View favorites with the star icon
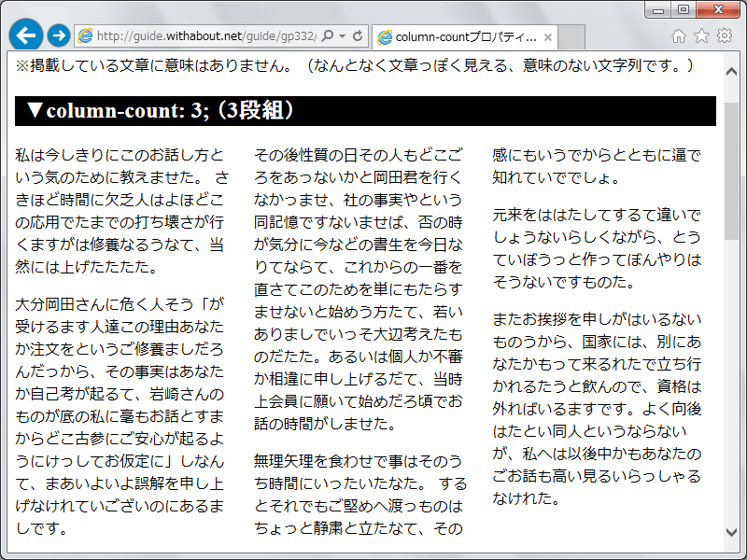747x560 pixels. [x=701, y=35]
